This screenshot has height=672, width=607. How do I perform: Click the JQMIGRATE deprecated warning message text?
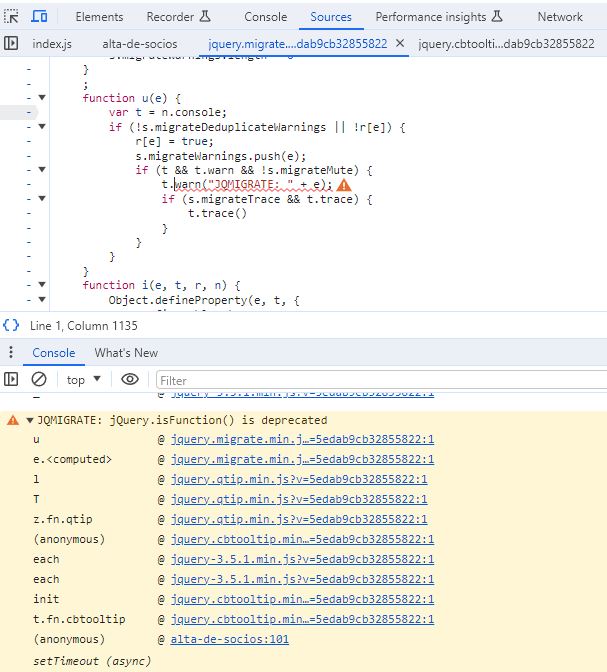pos(182,420)
